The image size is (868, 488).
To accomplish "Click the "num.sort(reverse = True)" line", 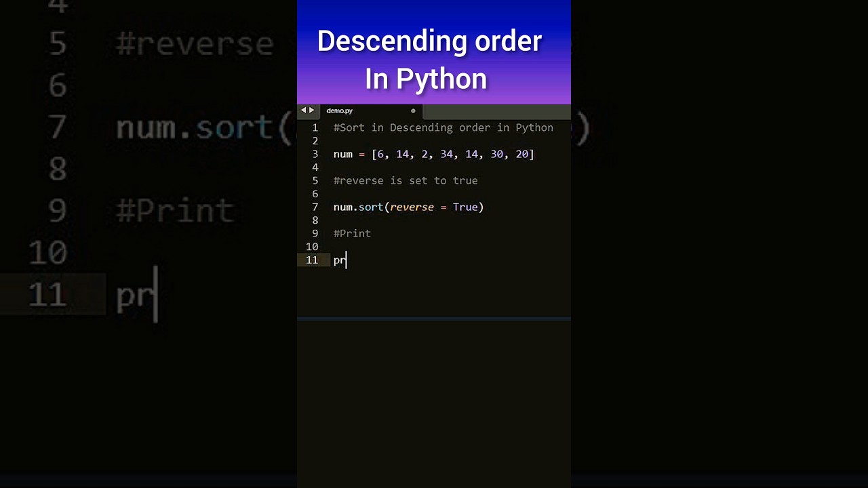I will (409, 207).
